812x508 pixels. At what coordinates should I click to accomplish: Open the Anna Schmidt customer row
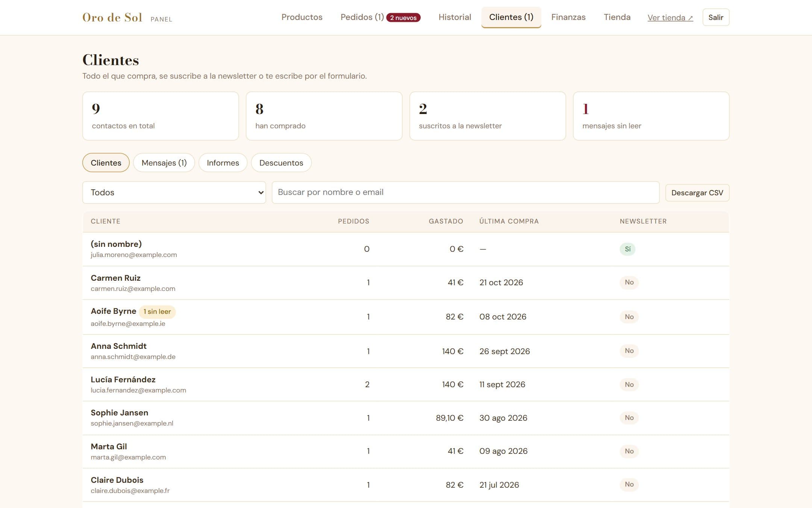[x=406, y=351]
